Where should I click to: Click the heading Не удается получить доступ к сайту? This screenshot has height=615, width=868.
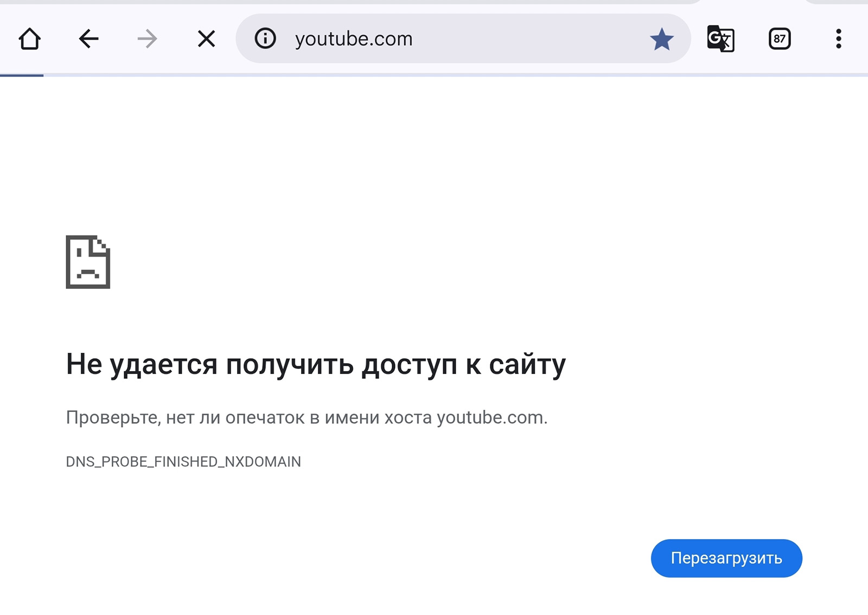click(315, 364)
